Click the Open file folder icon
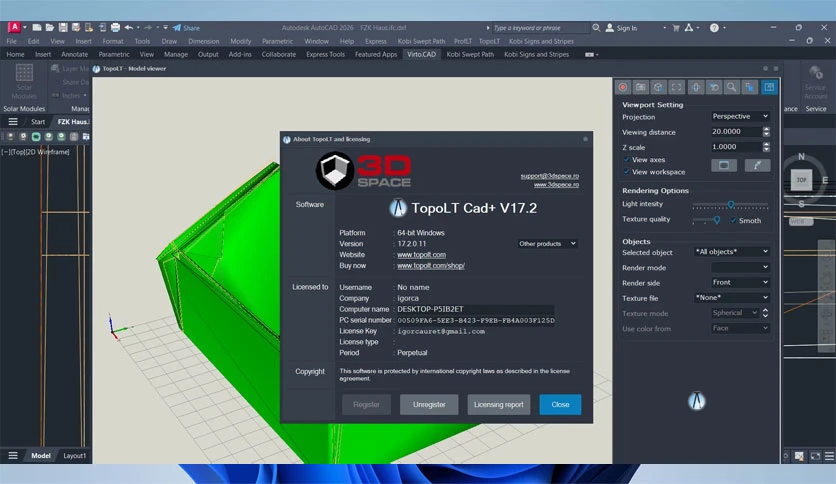Viewport: 836px width, 484px height. (50, 28)
